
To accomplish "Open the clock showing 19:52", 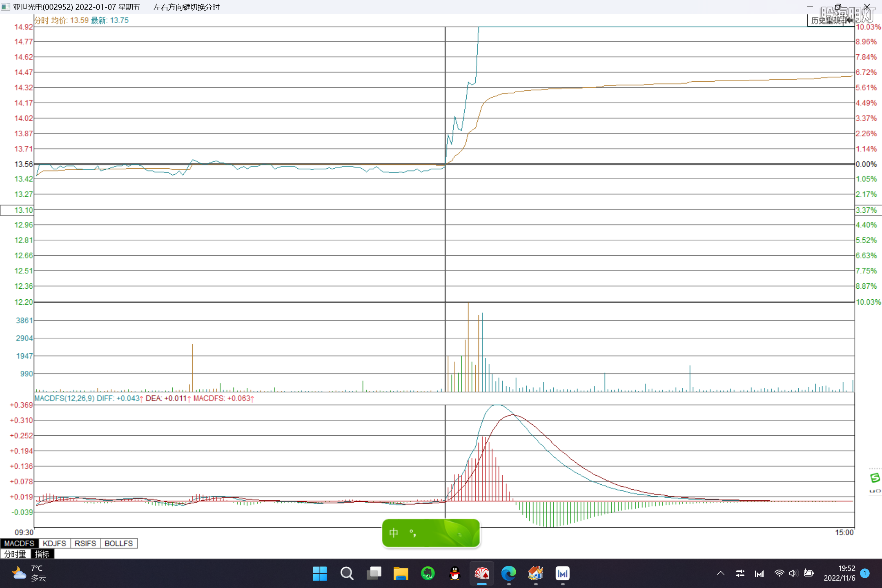I will tap(839, 573).
